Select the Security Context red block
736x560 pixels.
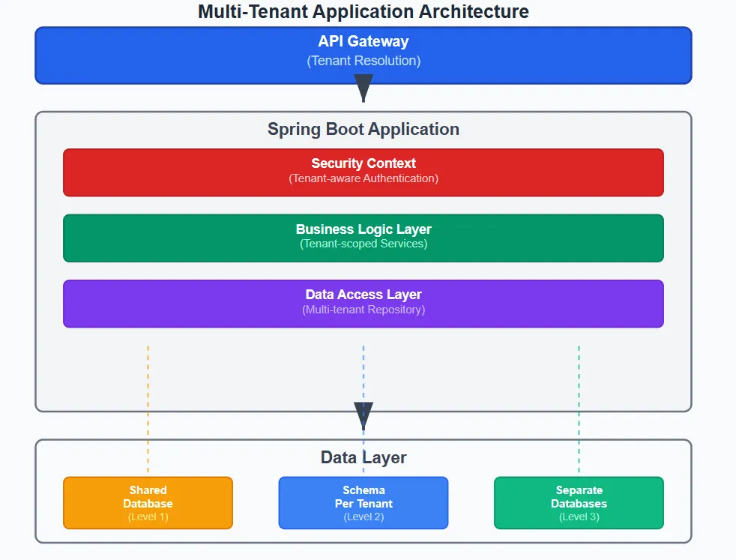click(363, 172)
